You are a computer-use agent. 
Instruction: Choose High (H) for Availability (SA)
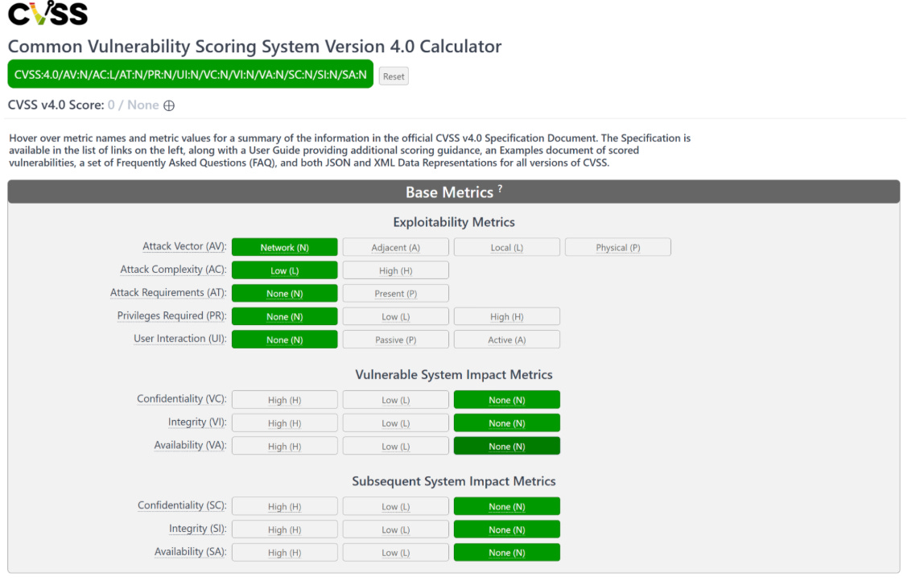[285, 553]
